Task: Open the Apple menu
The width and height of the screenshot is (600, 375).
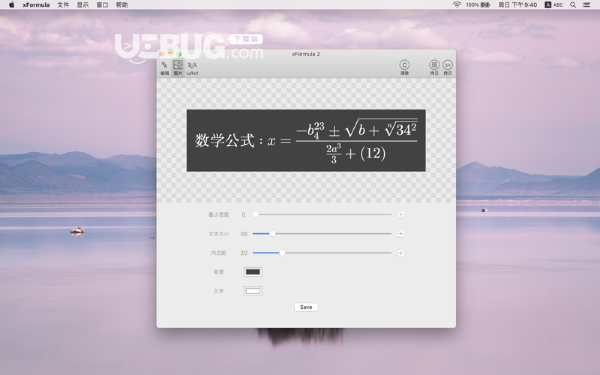Action: (x=11, y=5)
